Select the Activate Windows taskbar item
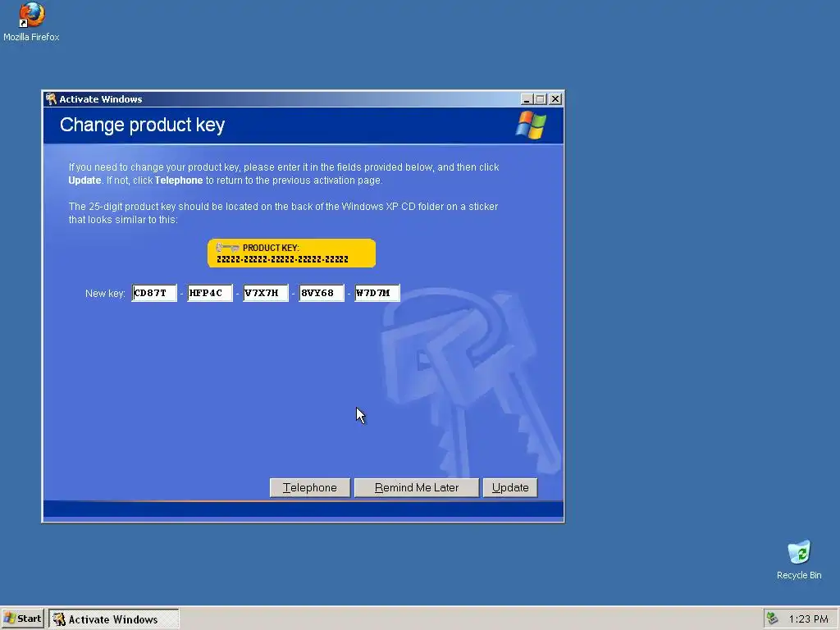Screen dimensions: 840x630 [114, 619]
